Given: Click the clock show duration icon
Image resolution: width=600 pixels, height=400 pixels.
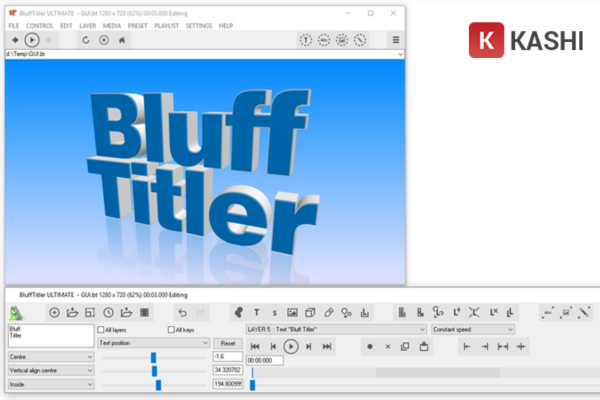Looking at the screenshot, I should click(x=108, y=313).
